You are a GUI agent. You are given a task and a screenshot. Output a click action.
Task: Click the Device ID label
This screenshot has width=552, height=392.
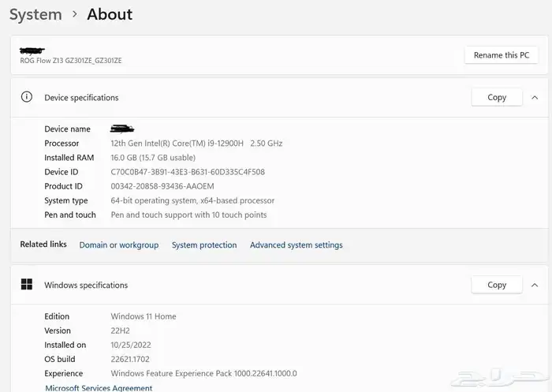[62, 172]
